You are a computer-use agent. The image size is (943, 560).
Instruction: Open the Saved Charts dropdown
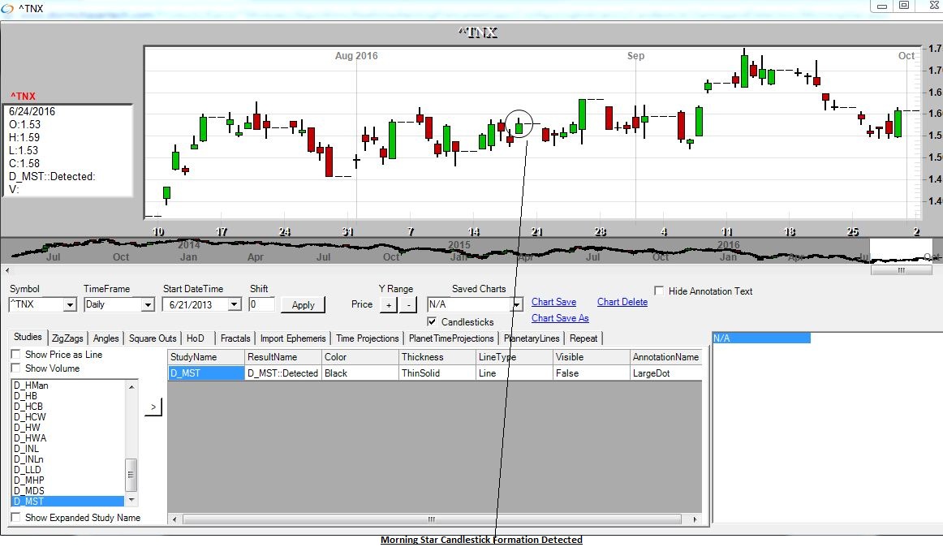coord(516,305)
